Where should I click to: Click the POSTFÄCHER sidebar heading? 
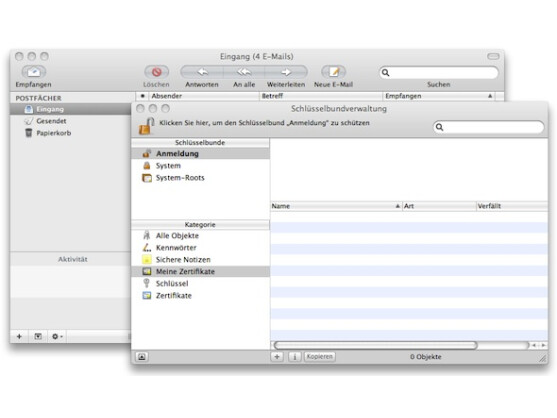tap(38, 98)
